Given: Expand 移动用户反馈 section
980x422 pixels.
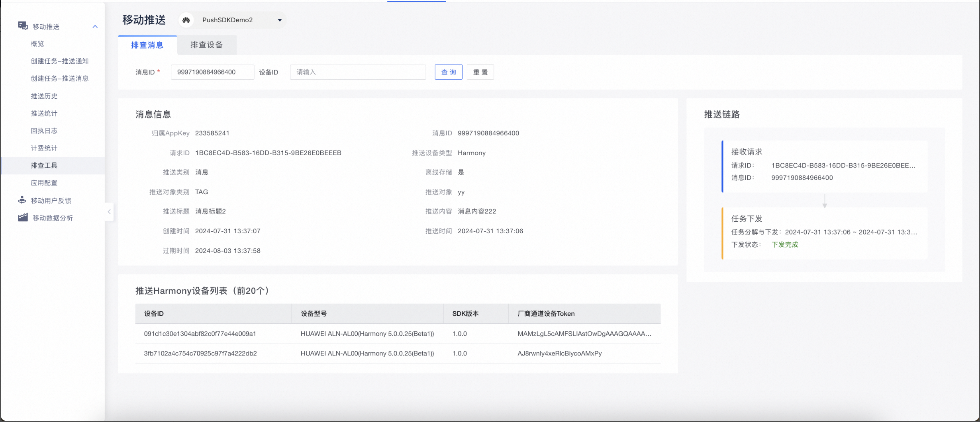Looking at the screenshot, I should tap(51, 200).
